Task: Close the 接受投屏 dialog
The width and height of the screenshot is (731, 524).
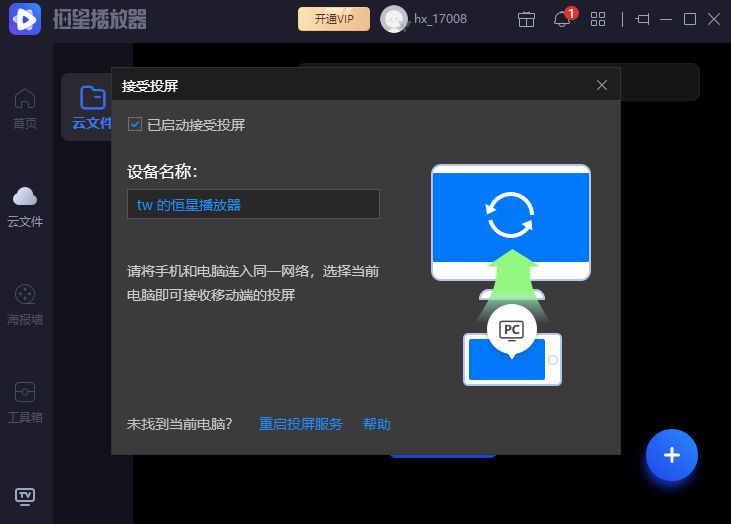Action: pyautogui.click(x=602, y=85)
